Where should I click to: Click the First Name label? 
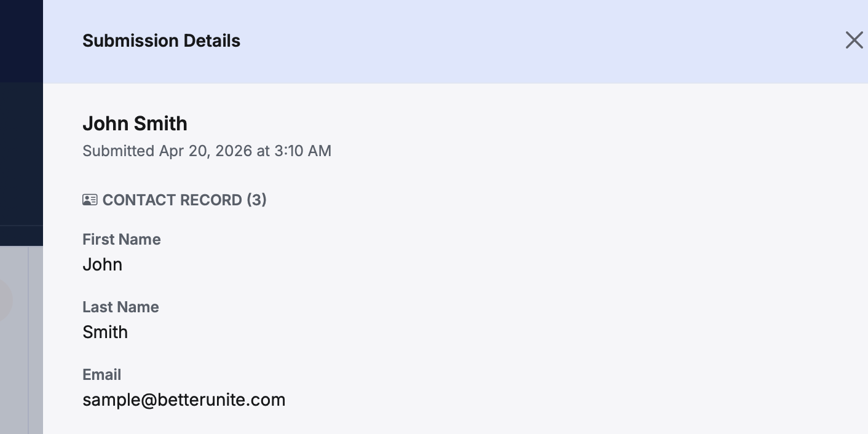click(x=121, y=239)
